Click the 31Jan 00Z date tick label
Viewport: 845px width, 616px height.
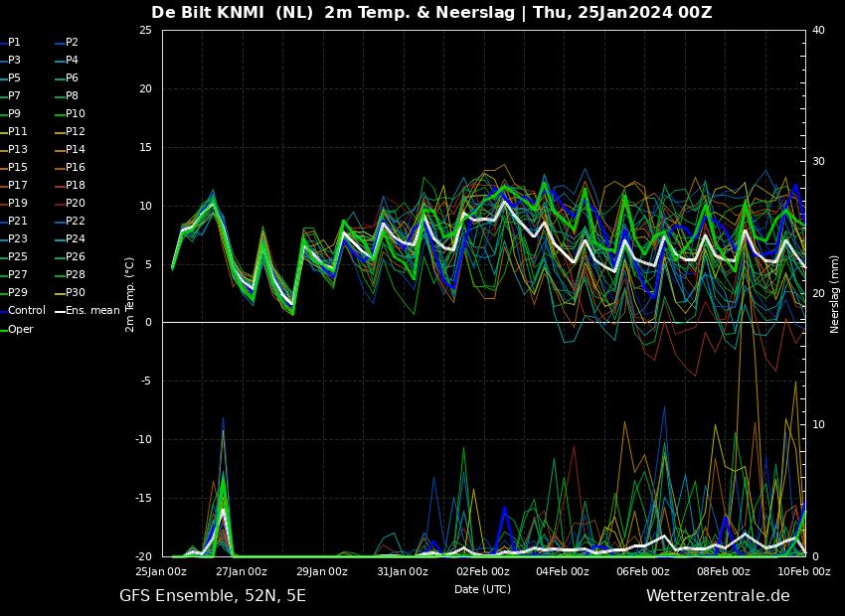[402, 571]
